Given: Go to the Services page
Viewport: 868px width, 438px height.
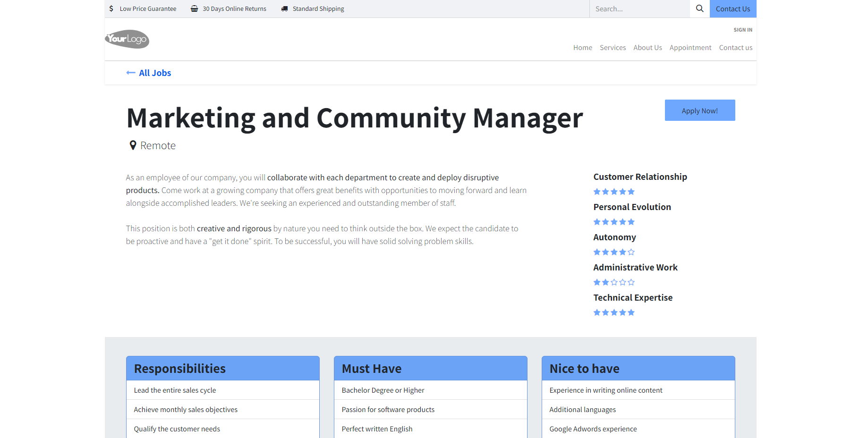Looking at the screenshot, I should (x=613, y=48).
